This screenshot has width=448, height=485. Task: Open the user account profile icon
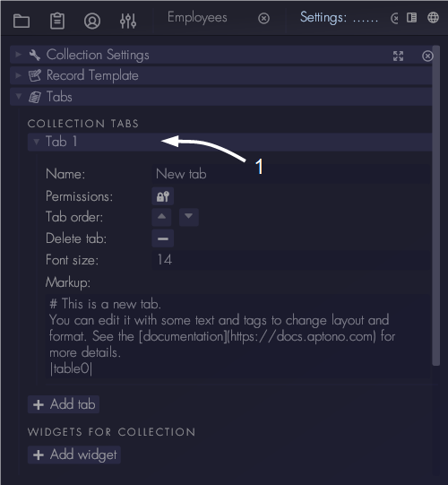point(92,21)
